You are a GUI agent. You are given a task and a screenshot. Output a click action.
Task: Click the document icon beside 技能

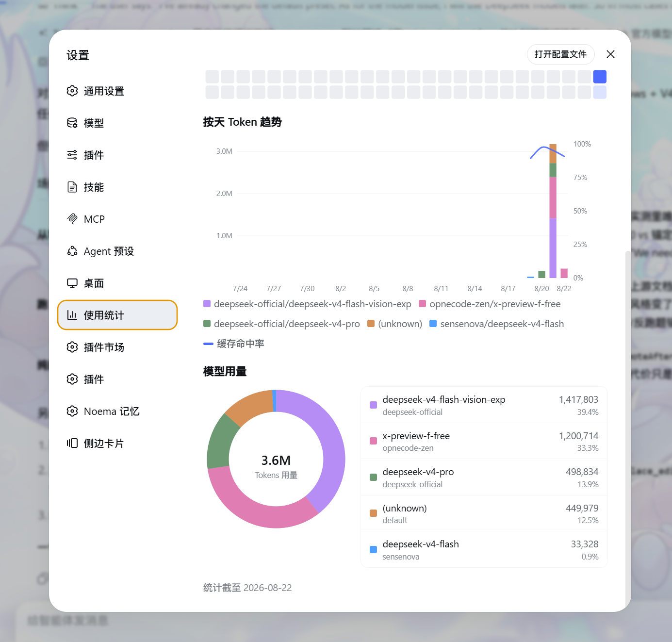(x=72, y=187)
